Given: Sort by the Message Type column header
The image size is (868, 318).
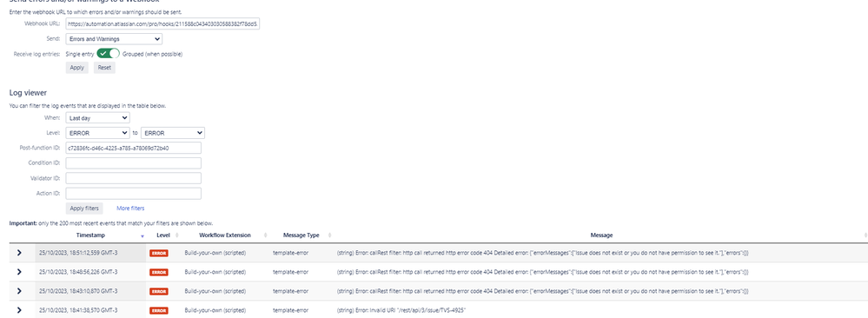Looking at the screenshot, I should click(301, 235).
